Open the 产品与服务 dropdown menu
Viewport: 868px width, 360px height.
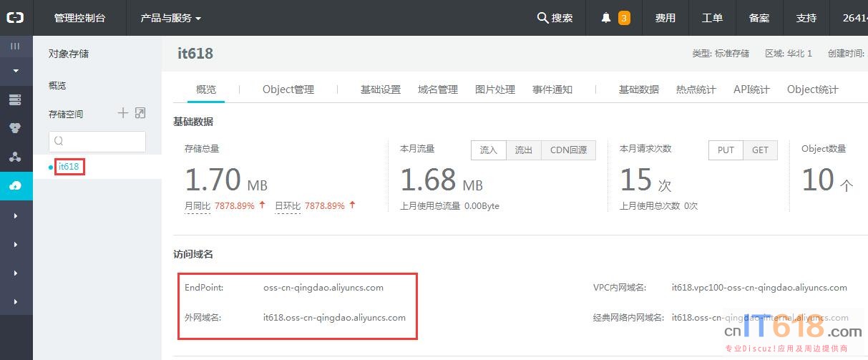coord(170,18)
